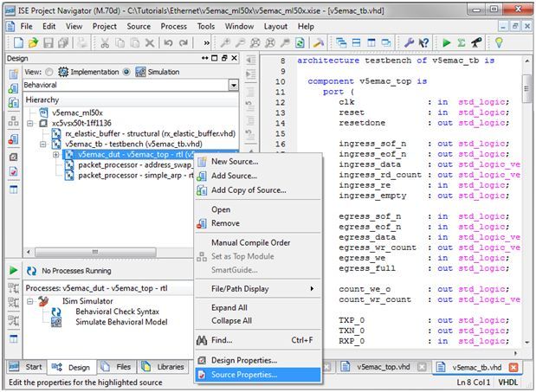The image size is (536, 392).
Task: Choose Remove in context menu
Action: pos(258,223)
